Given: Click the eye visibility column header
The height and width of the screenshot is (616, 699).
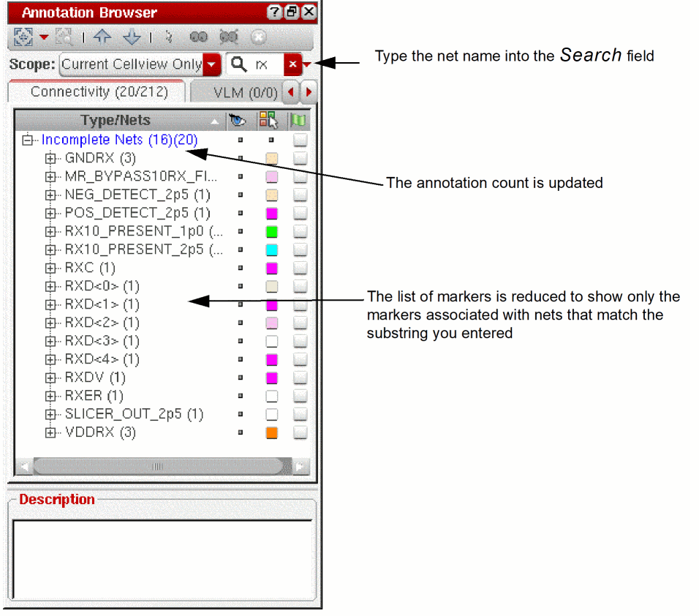Looking at the screenshot, I should point(238,121).
